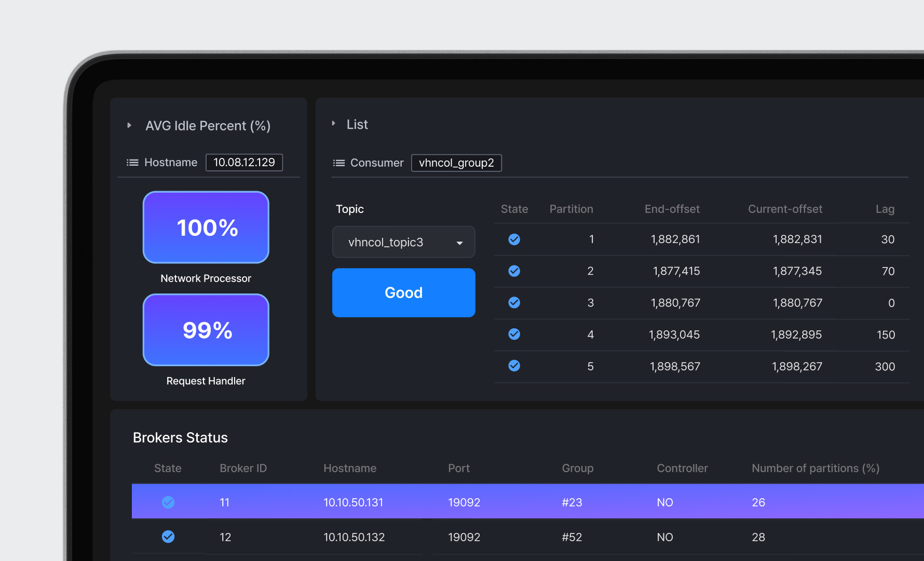The height and width of the screenshot is (561, 924).
Task: Click the state check icon for broker 11
Action: pos(168,502)
